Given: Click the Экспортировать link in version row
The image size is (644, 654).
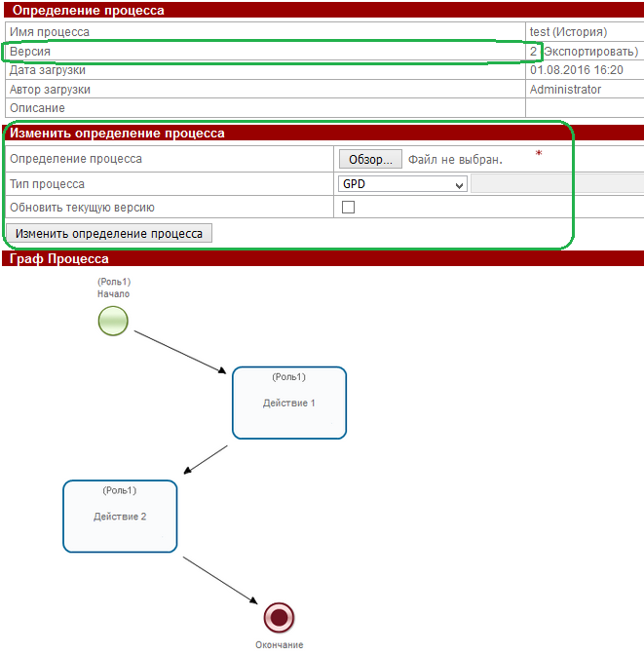Looking at the screenshot, I should click(589, 52).
